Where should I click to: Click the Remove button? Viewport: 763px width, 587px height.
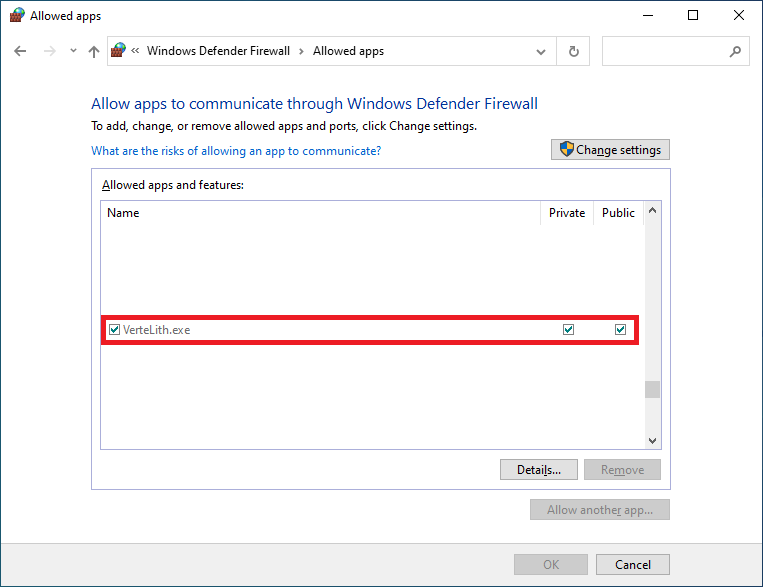[x=622, y=470]
